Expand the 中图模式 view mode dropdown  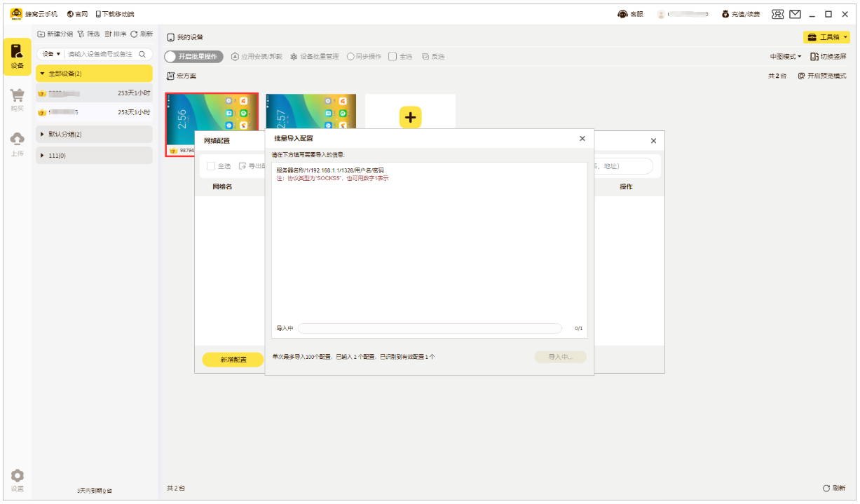point(785,56)
